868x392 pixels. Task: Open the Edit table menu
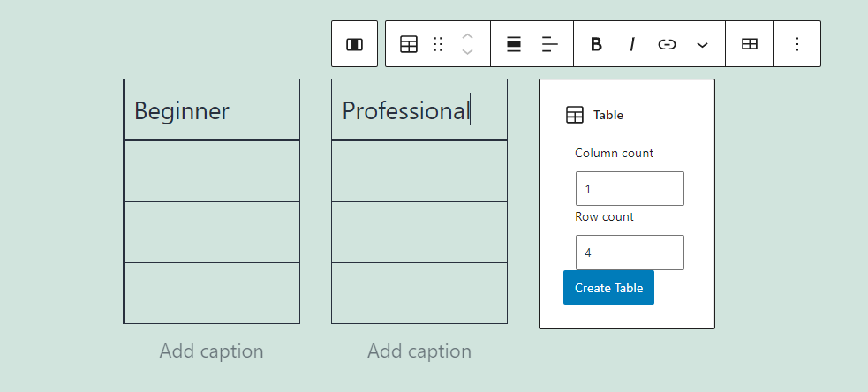pyautogui.click(x=750, y=44)
